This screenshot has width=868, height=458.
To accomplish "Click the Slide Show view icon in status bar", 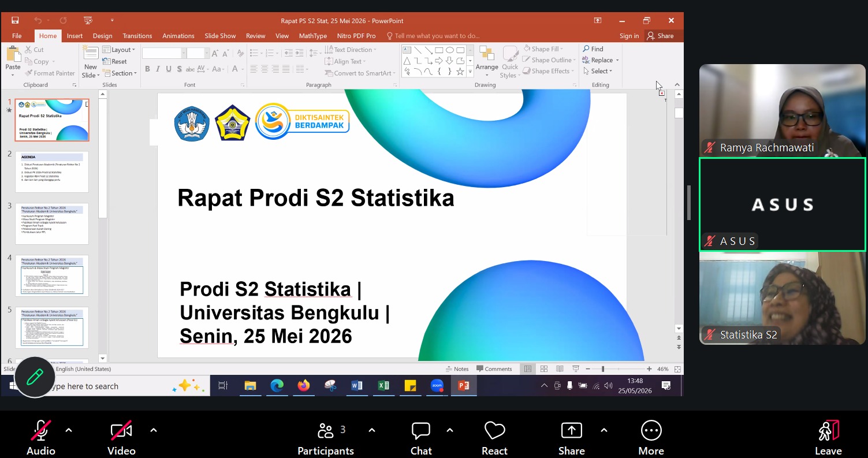I will tap(576, 368).
